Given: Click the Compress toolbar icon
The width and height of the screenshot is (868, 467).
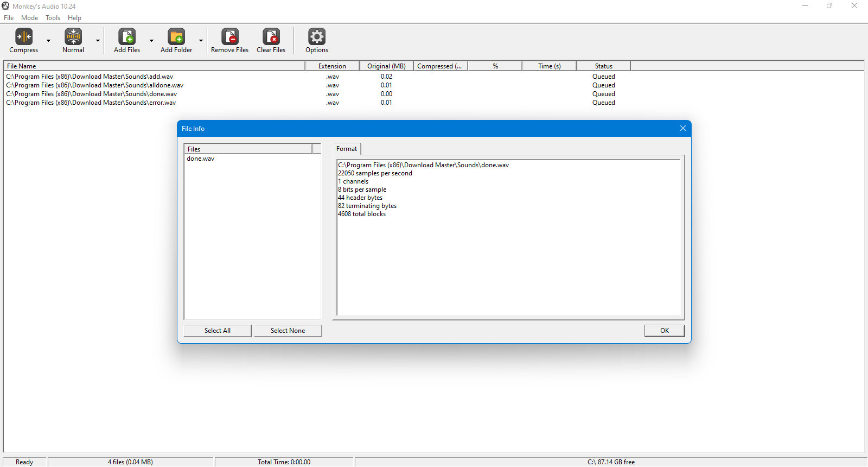Looking at the screenshot, I should coord(24,36).
